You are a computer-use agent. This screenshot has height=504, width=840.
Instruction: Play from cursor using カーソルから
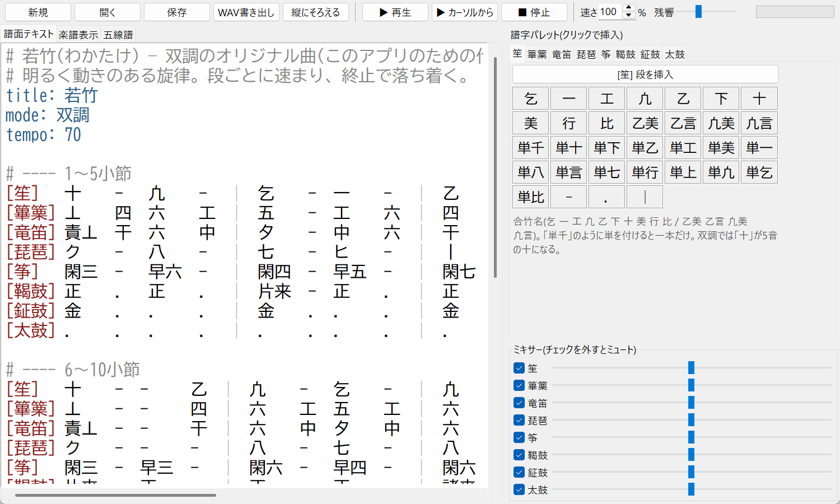pyautogui.click(x=465, y=12)
